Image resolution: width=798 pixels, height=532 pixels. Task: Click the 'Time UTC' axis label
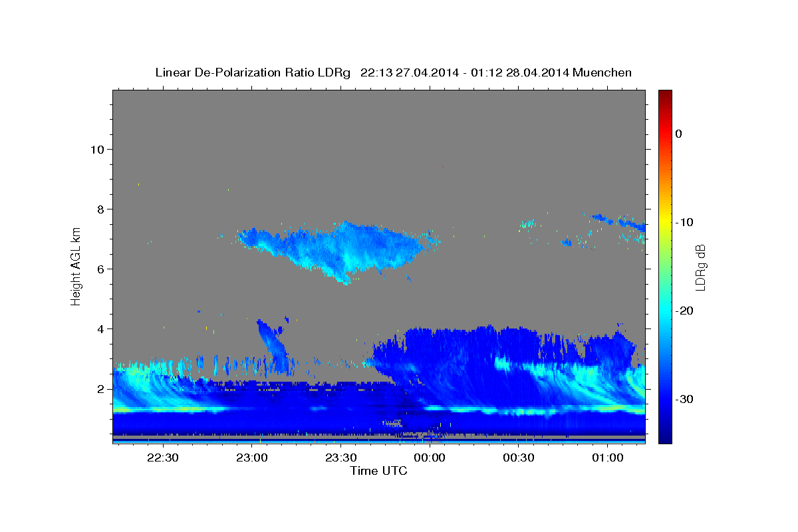(378, 471)
